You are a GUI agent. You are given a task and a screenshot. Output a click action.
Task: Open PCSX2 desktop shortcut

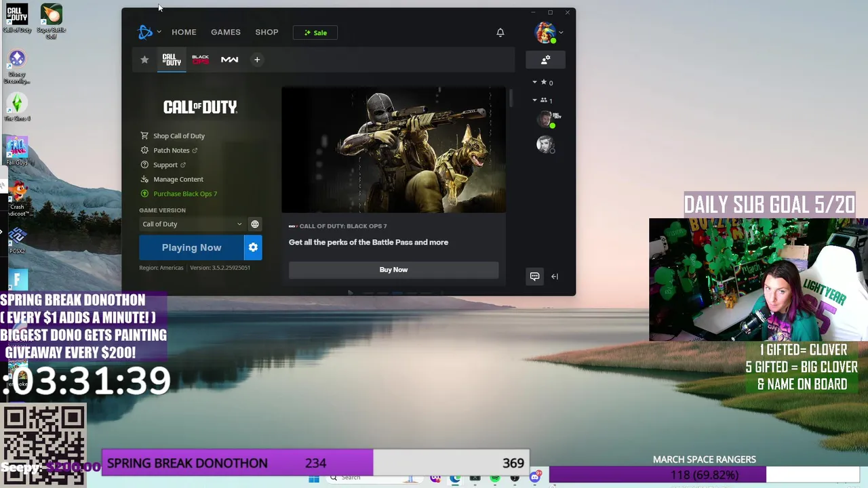coord(17,239)
